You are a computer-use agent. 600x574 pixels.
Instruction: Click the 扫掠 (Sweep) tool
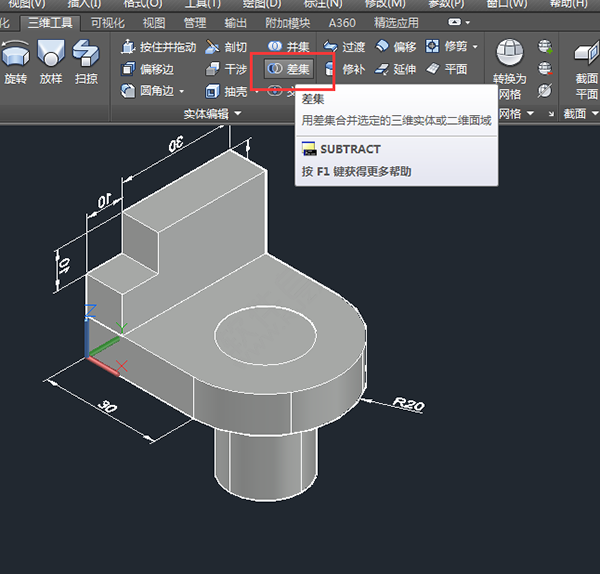click(x=86, y=60)
